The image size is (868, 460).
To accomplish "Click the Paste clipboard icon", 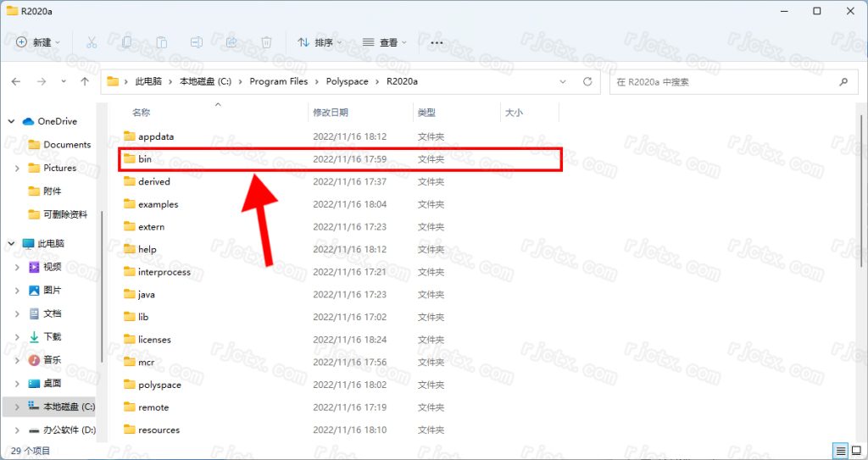I will (161, 42).
